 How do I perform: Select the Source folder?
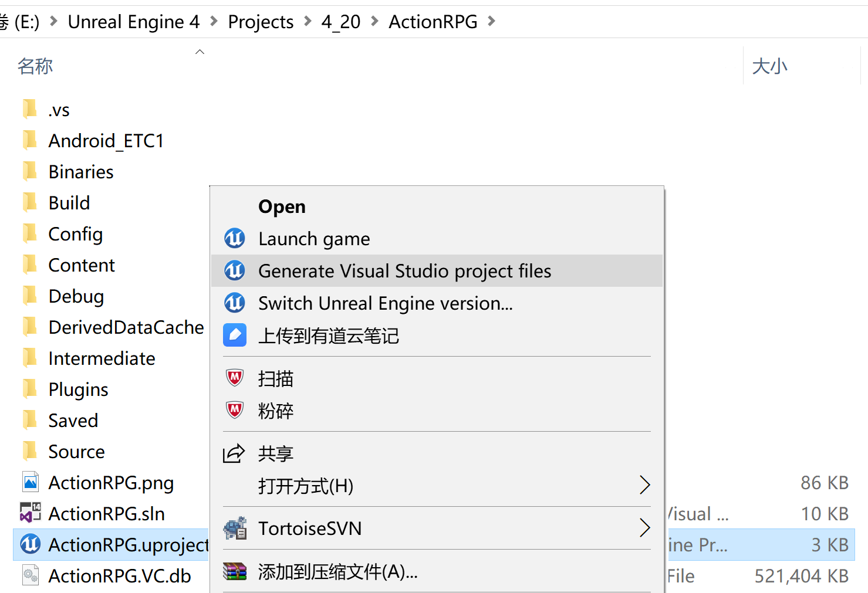[76, 452]
